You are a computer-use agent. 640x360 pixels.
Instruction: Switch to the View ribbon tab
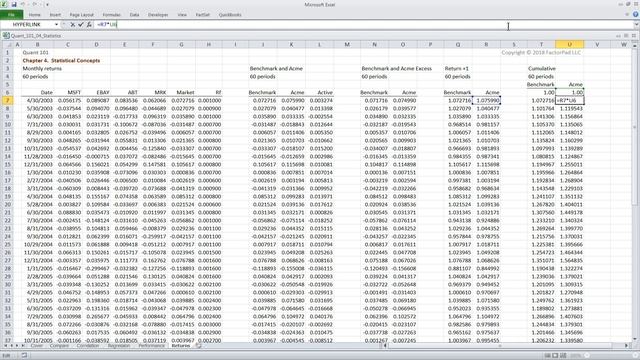[x=182, y=15]
